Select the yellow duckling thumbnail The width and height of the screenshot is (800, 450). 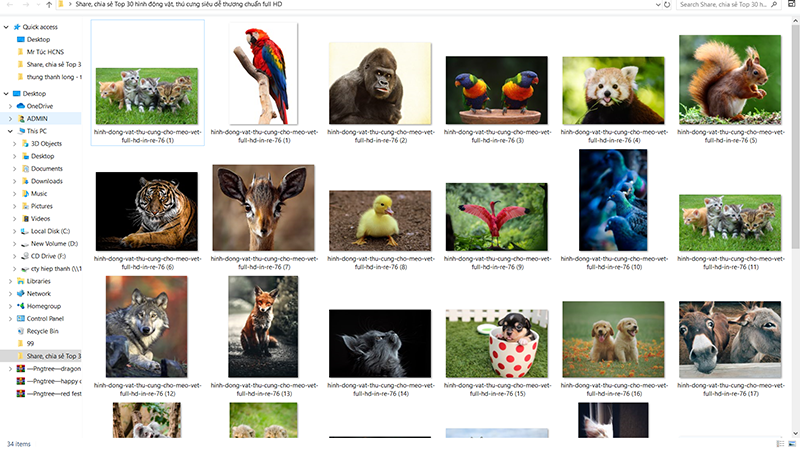(x=380, y=221)
